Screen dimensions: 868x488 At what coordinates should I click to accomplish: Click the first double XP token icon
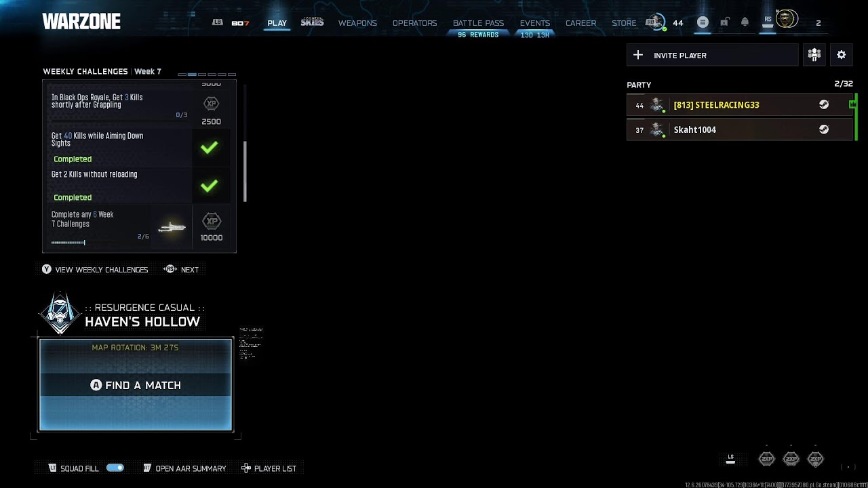click(766, 459)
